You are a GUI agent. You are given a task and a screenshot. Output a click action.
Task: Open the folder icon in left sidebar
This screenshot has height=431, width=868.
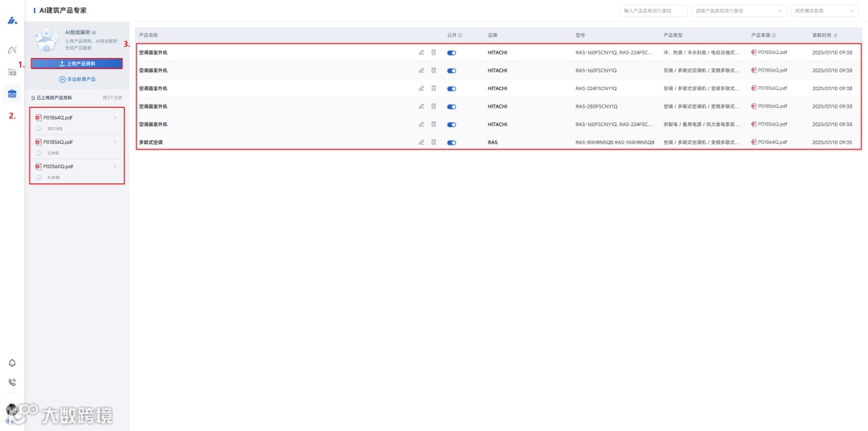click(x=11, y=72)
